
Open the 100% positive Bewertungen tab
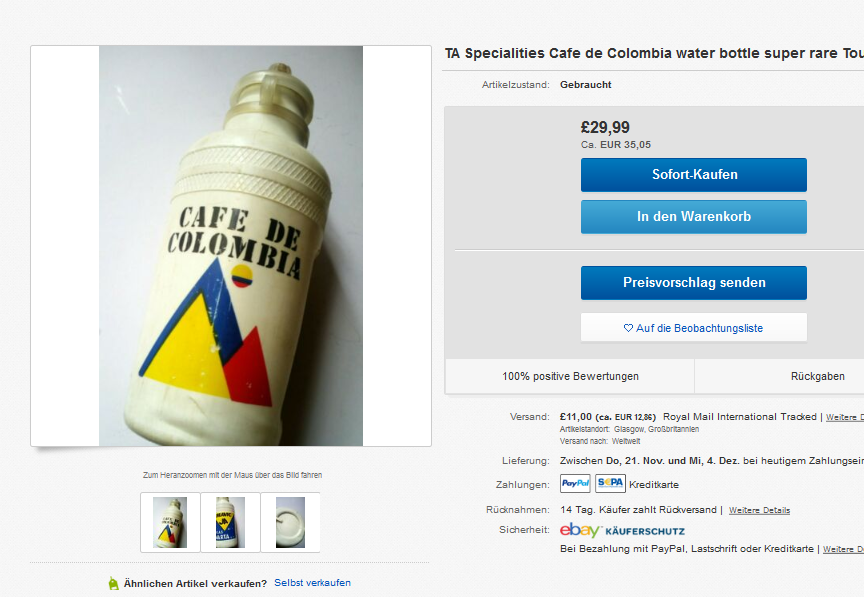tap(570, 377)
